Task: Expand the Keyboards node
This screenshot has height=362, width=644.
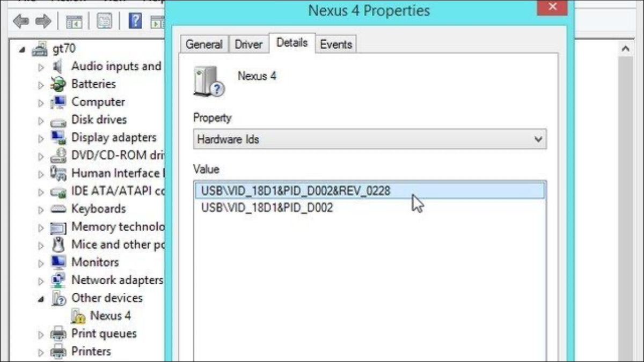Action: point(41,210)
